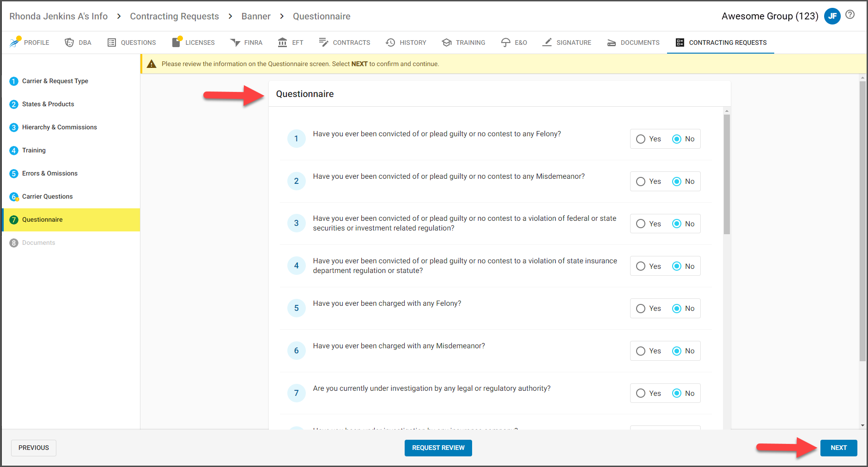Switch to the SIGNATURE tab
The width and height of the screenshot is (868, 467).
click(566, 42)
